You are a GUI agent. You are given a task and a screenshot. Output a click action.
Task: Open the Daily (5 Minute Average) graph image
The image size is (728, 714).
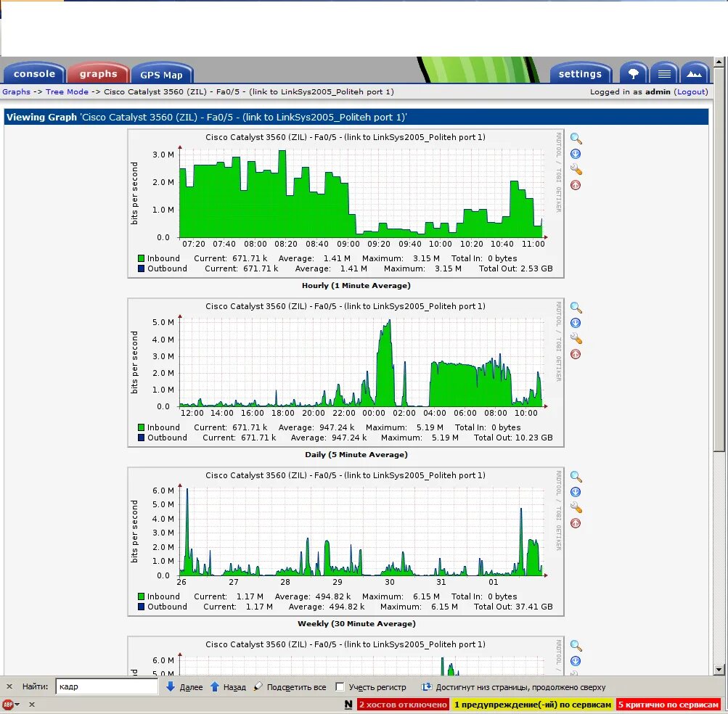tap(346, 372)
